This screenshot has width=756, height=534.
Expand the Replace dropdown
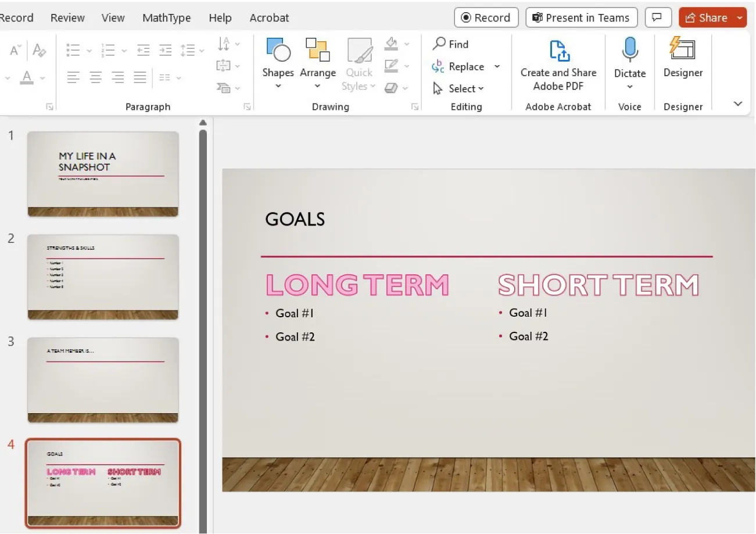(497, 66)
